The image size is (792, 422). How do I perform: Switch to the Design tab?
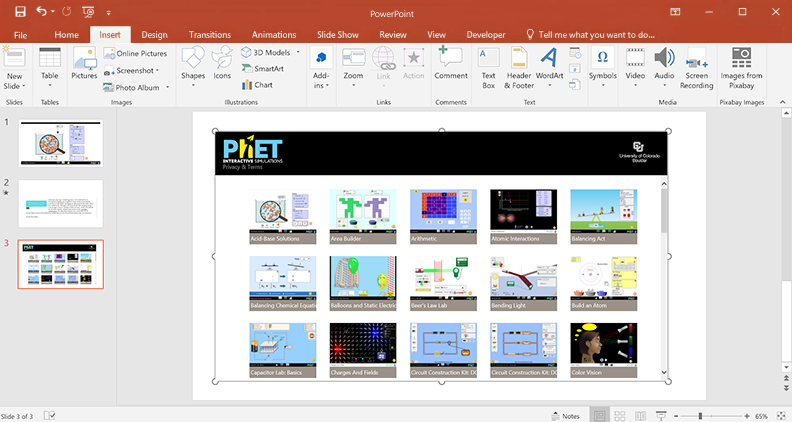(x=154, y=35)
